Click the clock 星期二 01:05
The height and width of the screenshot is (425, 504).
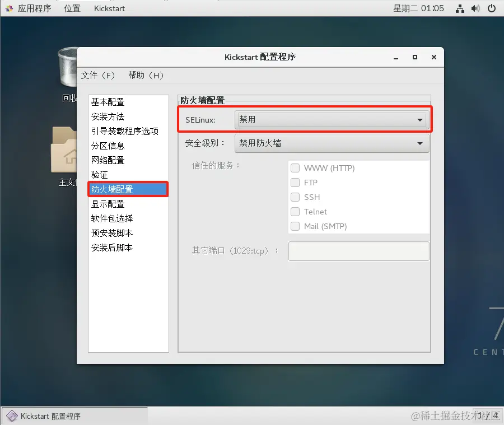coord(418,8)
